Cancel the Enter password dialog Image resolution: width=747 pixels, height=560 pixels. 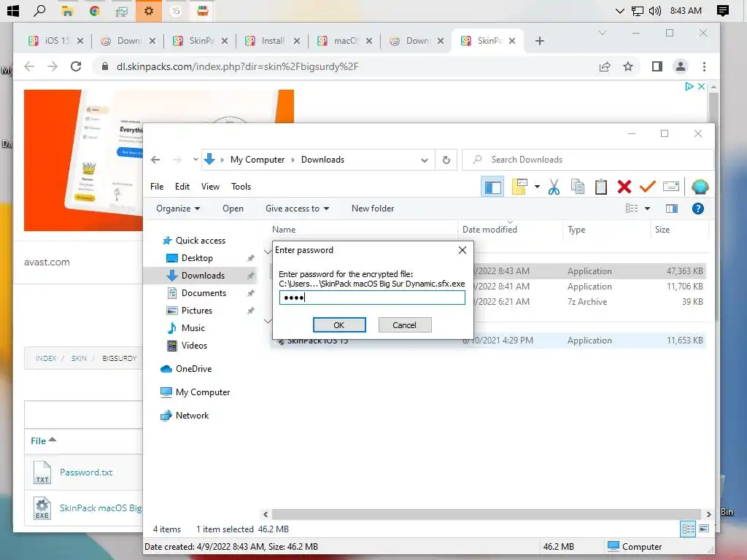404,324
